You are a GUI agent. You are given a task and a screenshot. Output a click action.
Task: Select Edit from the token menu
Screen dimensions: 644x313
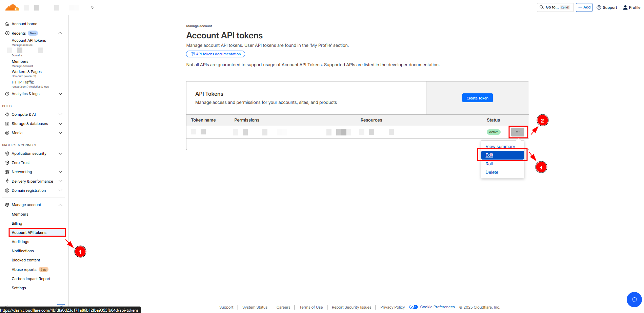[x=489, y=155]
